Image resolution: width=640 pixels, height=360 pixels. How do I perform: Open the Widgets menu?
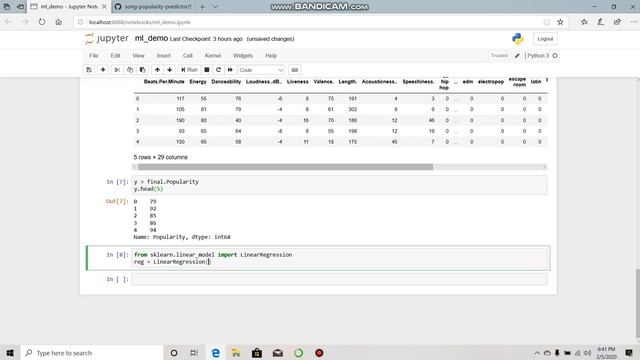click(243, 56)
